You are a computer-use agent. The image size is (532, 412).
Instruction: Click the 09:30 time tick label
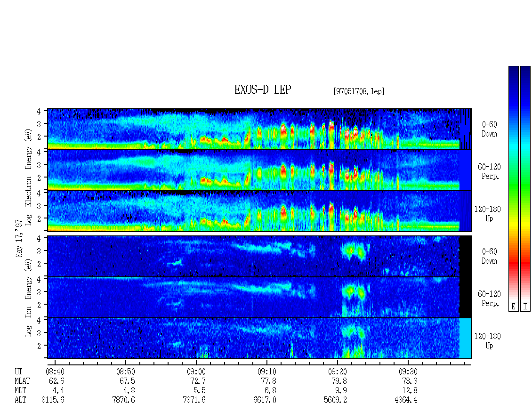coord(408,372)
